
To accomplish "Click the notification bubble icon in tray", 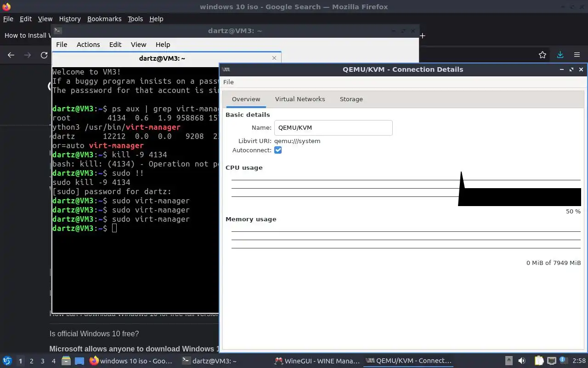I will (x=564, y=361).
